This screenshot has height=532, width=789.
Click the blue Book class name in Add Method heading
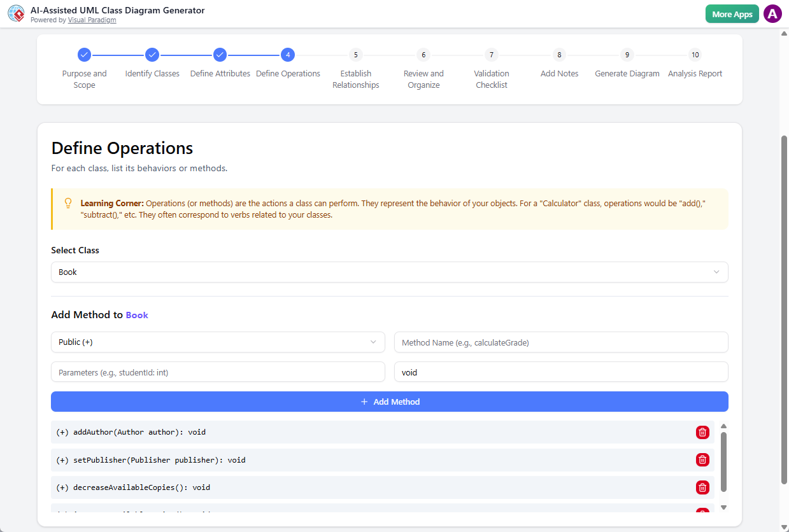point(137,315)
